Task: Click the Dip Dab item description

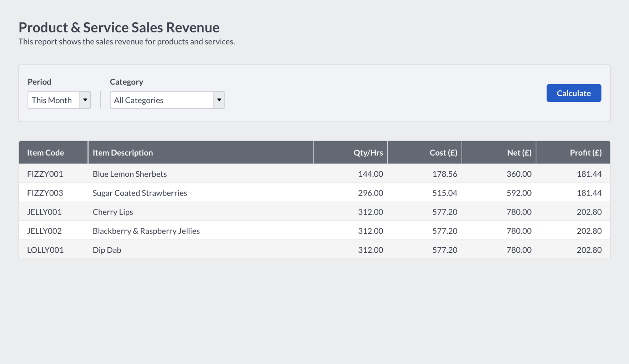Action: [107, 250]
